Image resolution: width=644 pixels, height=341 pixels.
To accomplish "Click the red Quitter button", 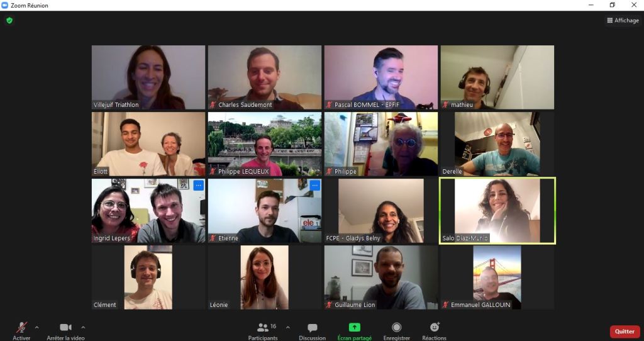I will tap(625, 332).
